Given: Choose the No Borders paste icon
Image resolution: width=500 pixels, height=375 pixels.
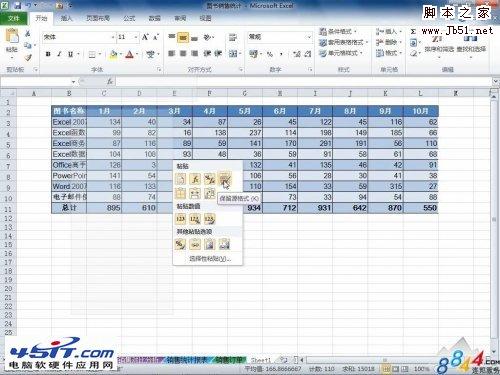Looking at the screenshot, I should (180, 193).
